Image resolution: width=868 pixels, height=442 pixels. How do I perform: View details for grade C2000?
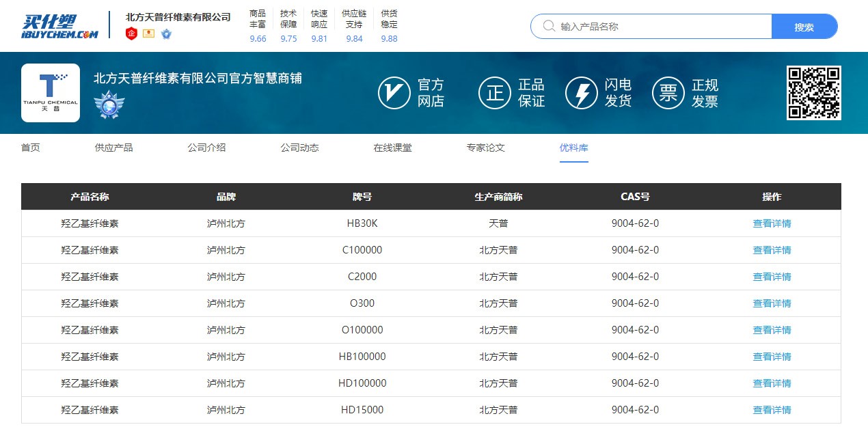tap(772, 277)
